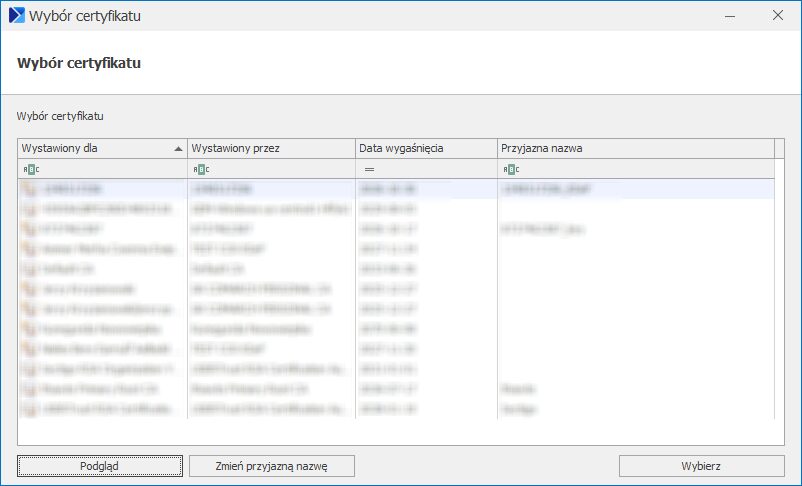Click Zmień przyjazną nazwę button
802x486 pixels.
pos(272,466)
